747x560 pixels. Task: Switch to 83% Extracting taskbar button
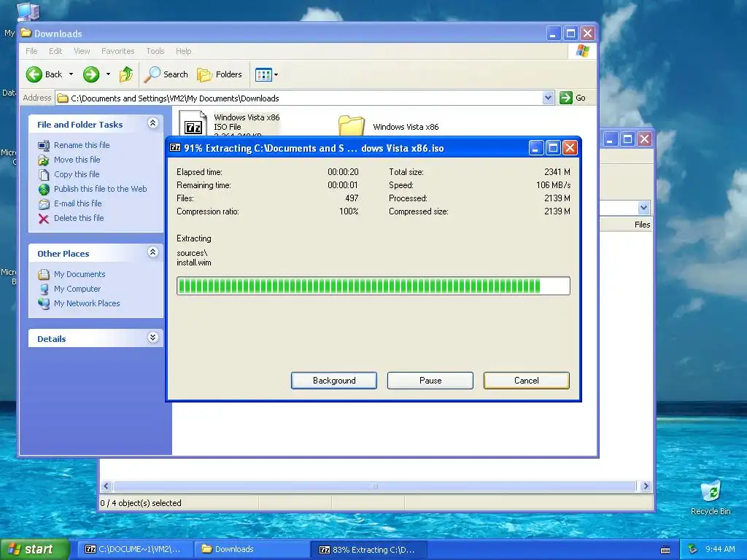[x=368, y=549]
